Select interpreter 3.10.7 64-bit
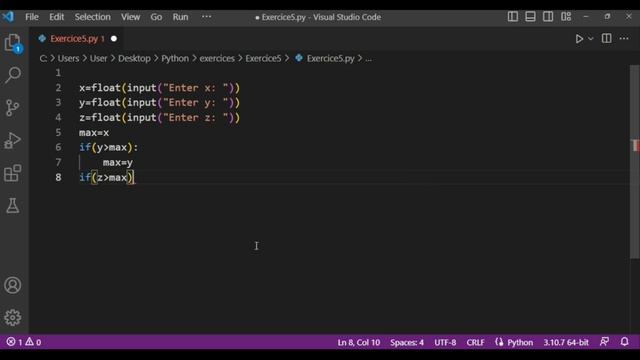Viewport: 640px width, 360px height. 566,342
